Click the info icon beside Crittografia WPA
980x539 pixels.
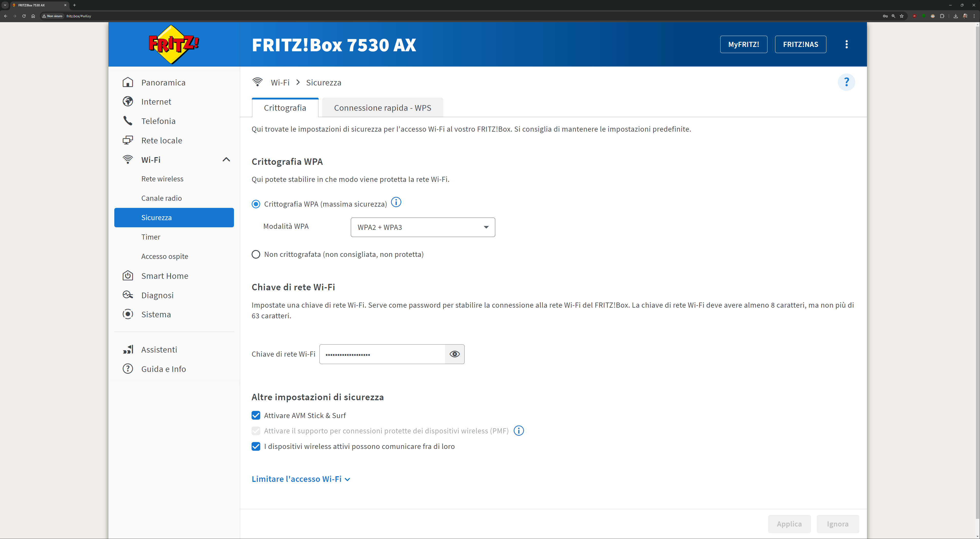(x=396, y=202)
